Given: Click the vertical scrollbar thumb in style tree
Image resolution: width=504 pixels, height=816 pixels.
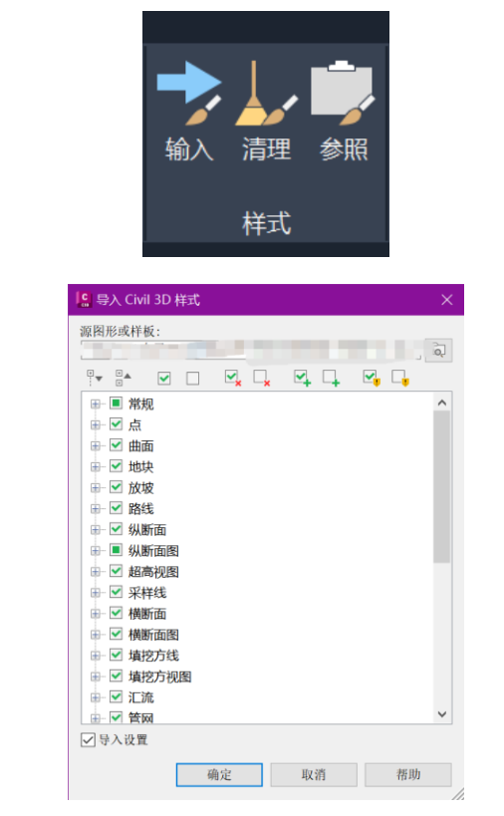Looking at the screenshot, I should point(442,486).
